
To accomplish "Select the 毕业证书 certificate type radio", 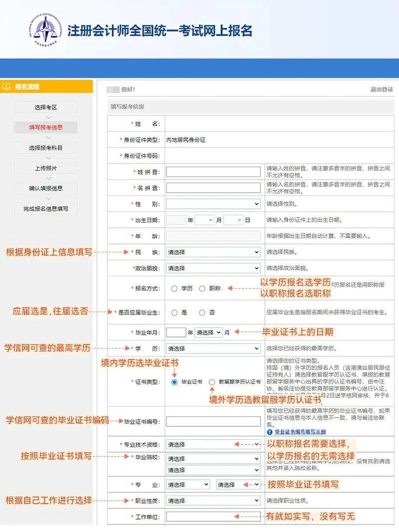I will coord(175,382).
